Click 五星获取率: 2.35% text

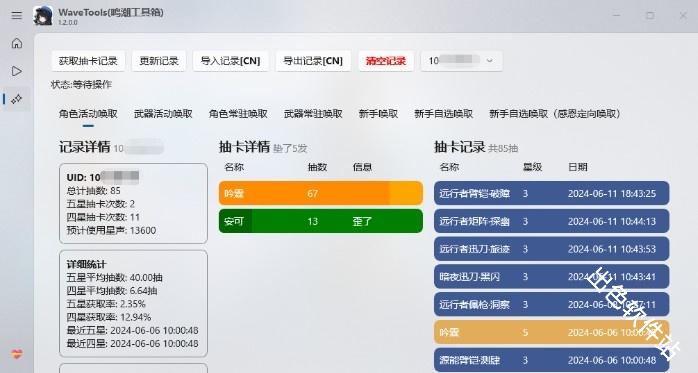[x=106, y=304]
